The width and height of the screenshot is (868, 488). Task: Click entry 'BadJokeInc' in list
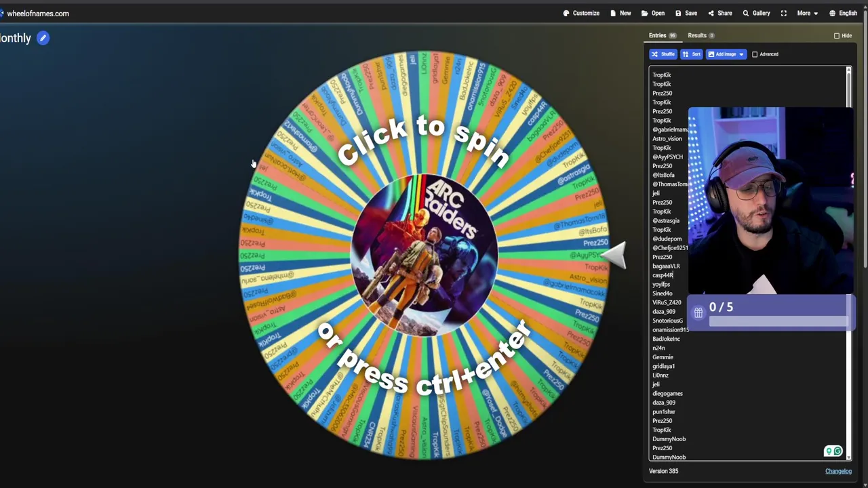666,339
